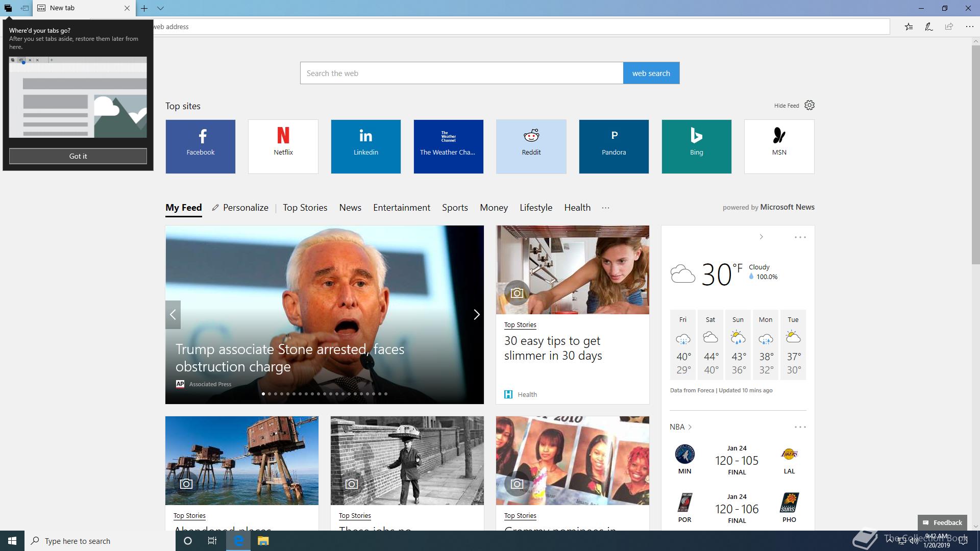This screenshot has height=551, width=980.
Task: Switch to the News tab
Action: pyautogui.click(x=350, y=208)
